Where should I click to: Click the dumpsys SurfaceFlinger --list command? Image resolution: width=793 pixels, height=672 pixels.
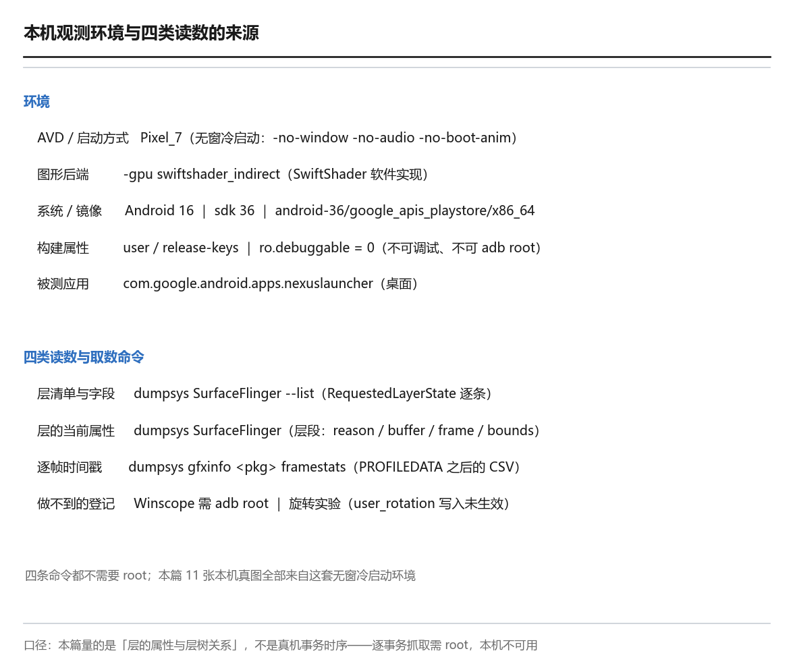click(x=312, y=393)
